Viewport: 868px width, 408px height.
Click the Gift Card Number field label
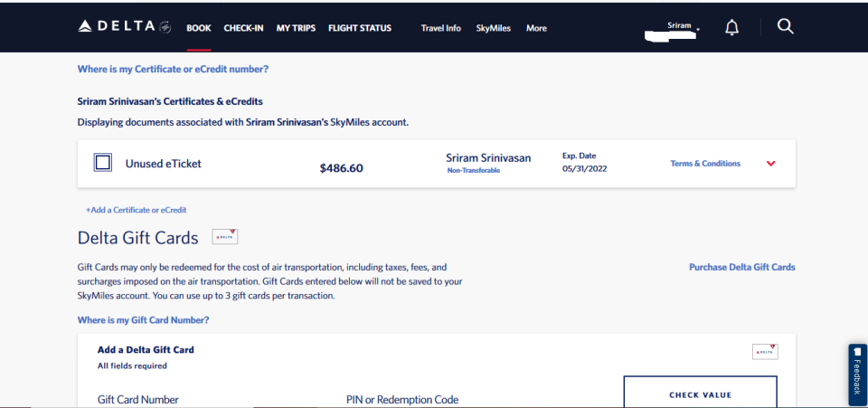point(138,399)
